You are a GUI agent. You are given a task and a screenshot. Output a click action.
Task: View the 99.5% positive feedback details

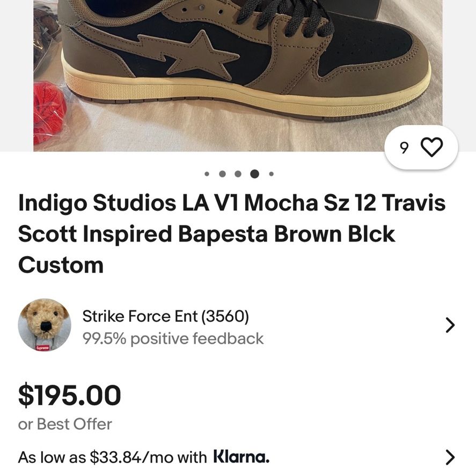[173, 339]
